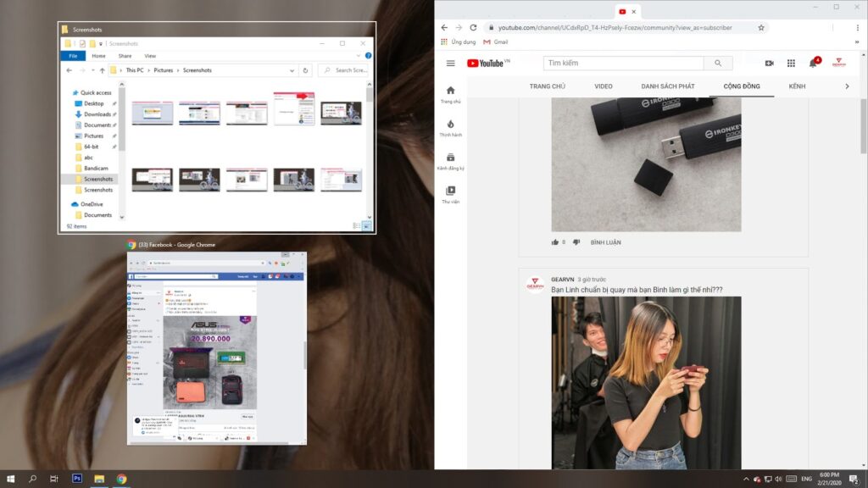This screenshot has width=868, height=488.
Task: Open Photoshop from the taskbar
Action: (x=77, y=479)
